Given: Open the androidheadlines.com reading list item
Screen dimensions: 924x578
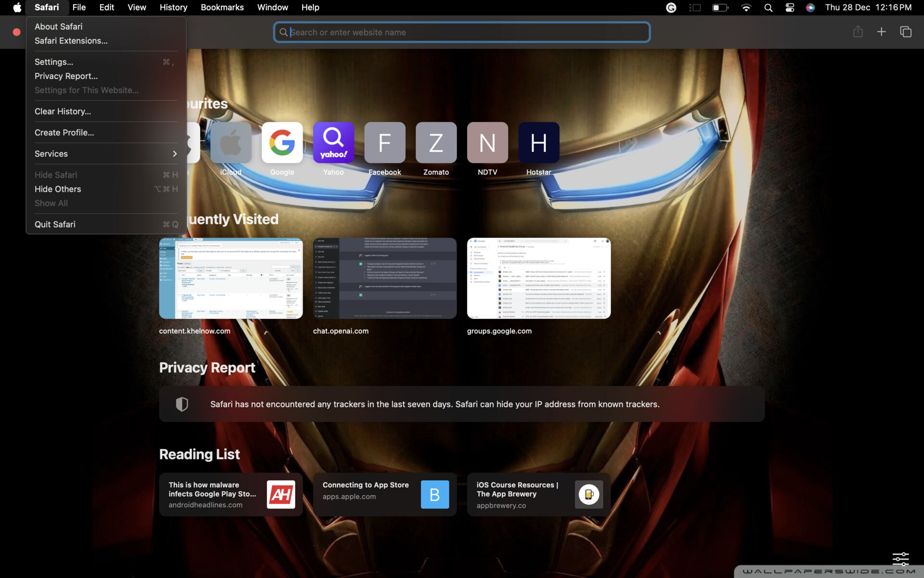Looking at the screenshot, I should [231, 494].
